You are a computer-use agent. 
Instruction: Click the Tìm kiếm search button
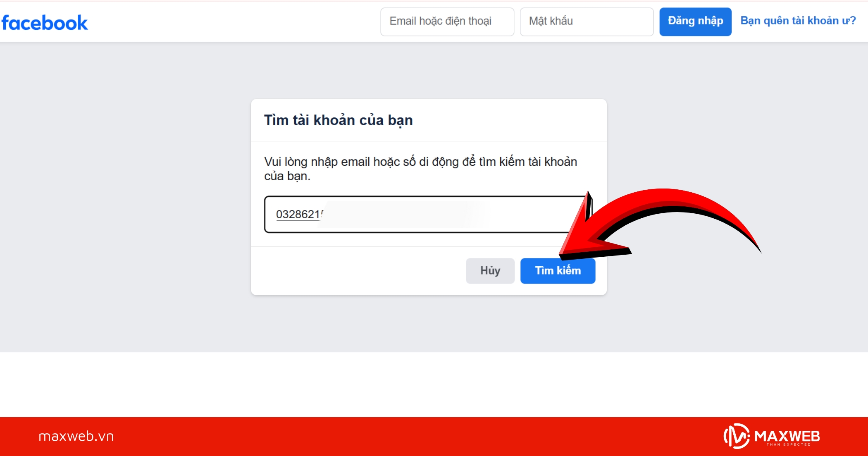coord(558,271)
